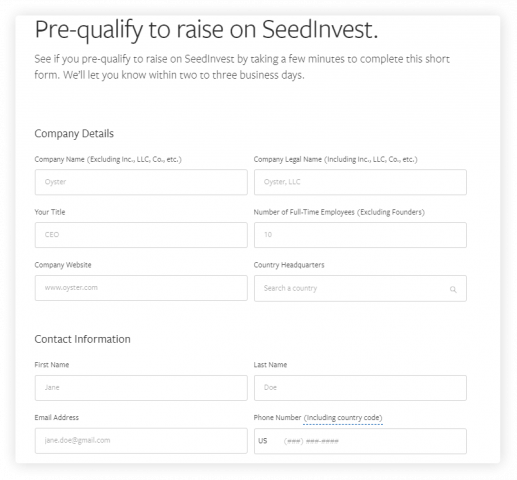Click the Company Name input field
This screenshot has width=517, height=480.
(141, 182)
